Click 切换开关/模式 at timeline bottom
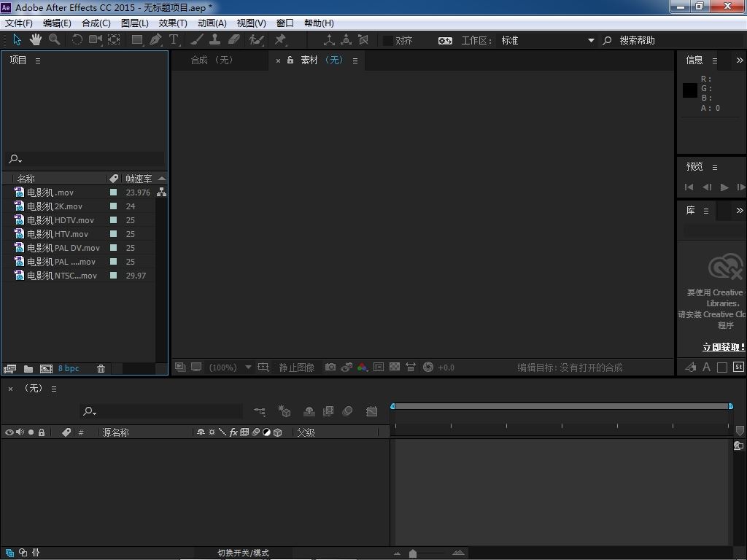The image size is (747, 560). pyautogui.click(x=244, y=553)
